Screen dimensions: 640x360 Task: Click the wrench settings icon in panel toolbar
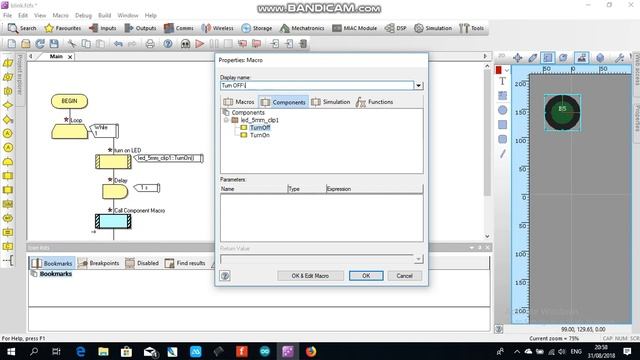[x=619, y=58]
